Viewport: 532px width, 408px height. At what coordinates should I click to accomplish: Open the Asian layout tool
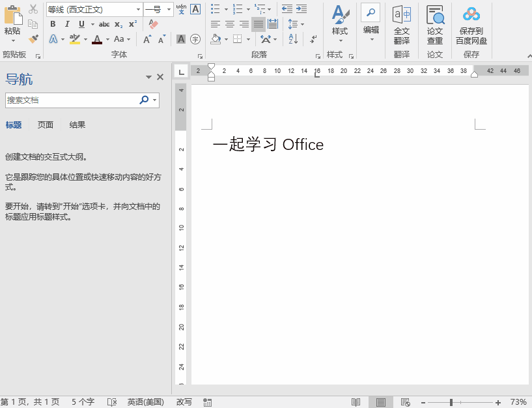coord(266,39)
